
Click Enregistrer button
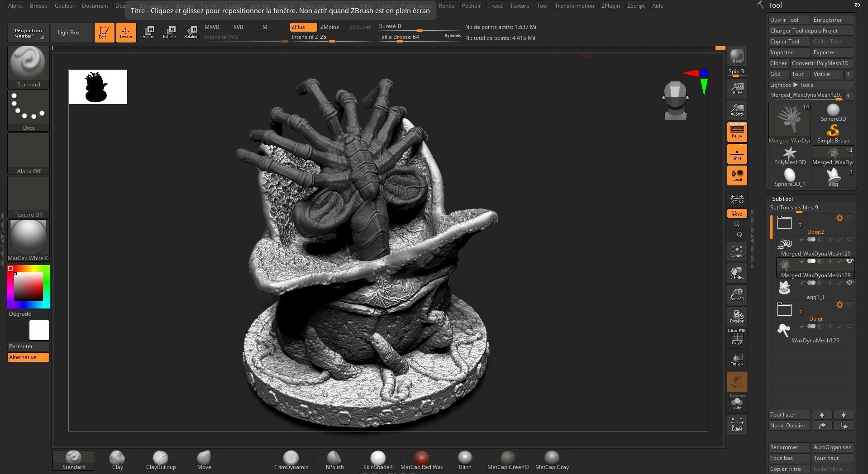tap(833, 19)
